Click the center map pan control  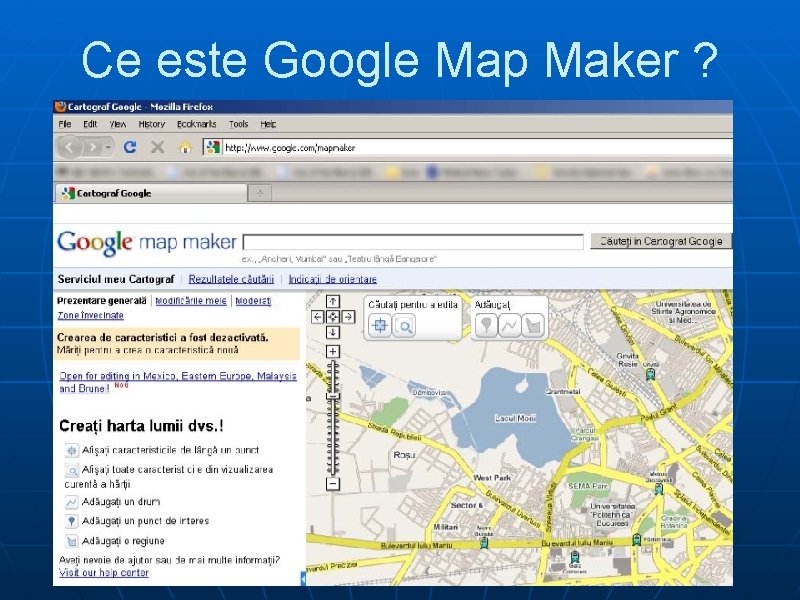point(333,317)
